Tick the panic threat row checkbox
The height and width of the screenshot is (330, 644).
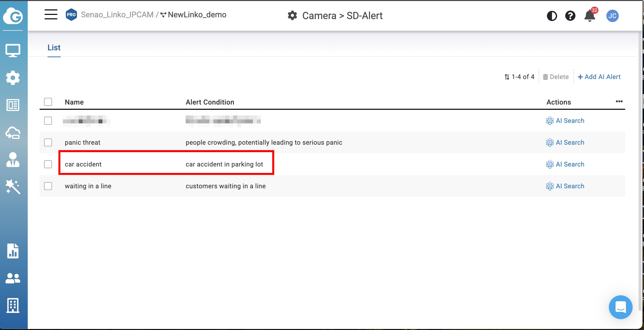click(48, 143)
